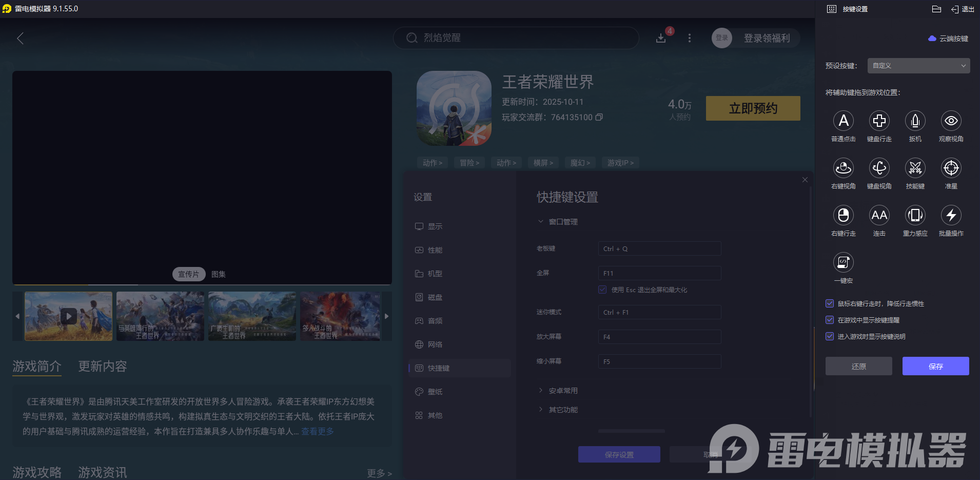Choose the 准星 crosshair mapping icon
The height and width of the screenshot is (480, 980).
point(951,168)
